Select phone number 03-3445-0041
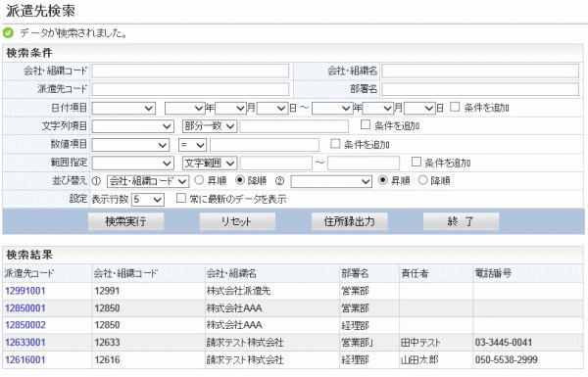Screen dimensions: 588x377 pos(504,343)
